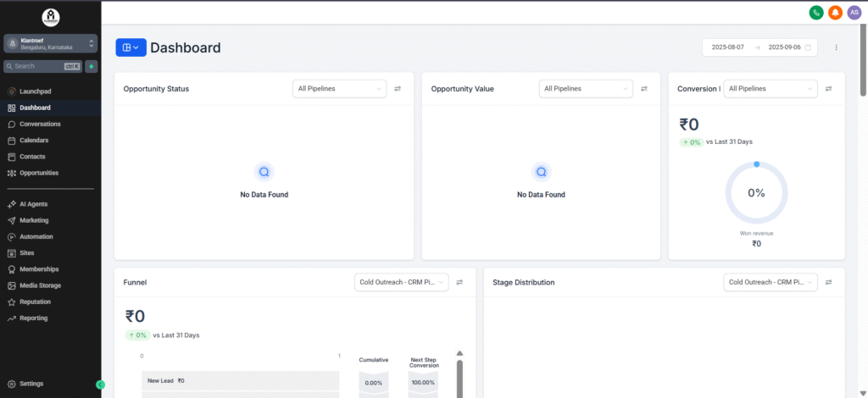The height and width of the screenshot is (398, 868).
Task: Open AI Agents in the sidebar
Action: click(x=33, y=204)
